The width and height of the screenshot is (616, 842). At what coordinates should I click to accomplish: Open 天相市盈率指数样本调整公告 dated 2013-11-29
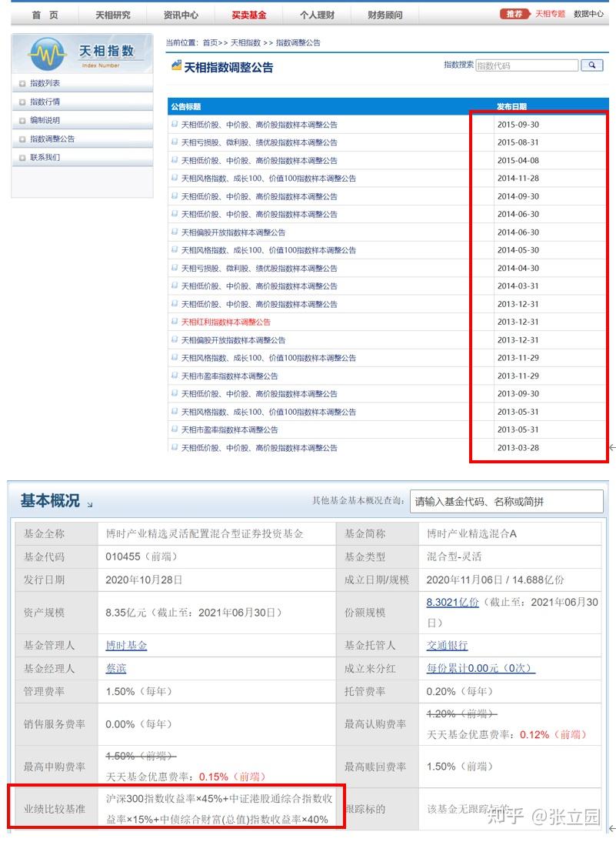[230, 376]
